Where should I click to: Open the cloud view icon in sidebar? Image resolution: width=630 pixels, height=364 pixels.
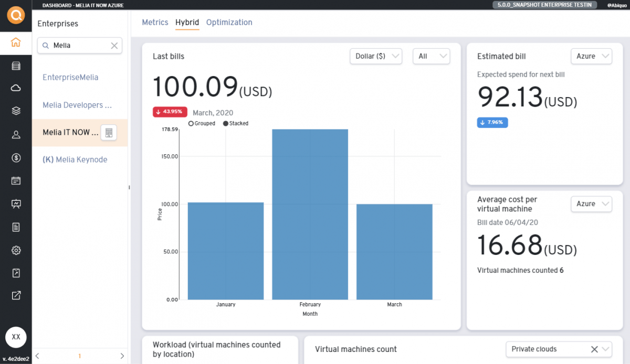[x=16, y=88]
